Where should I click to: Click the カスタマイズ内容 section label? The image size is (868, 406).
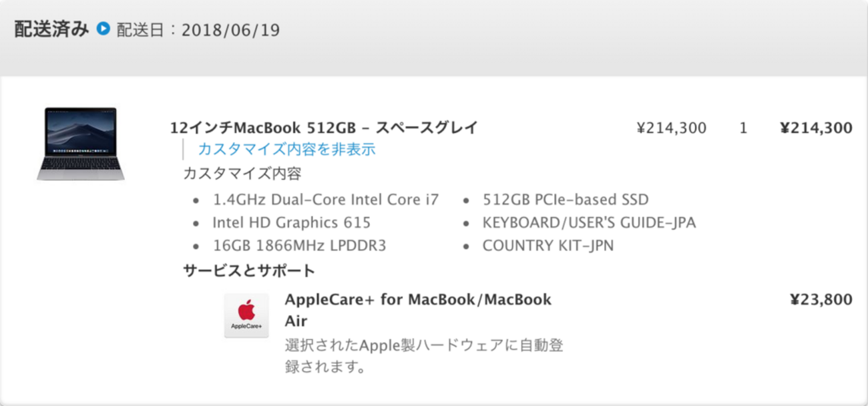[242, 174]
